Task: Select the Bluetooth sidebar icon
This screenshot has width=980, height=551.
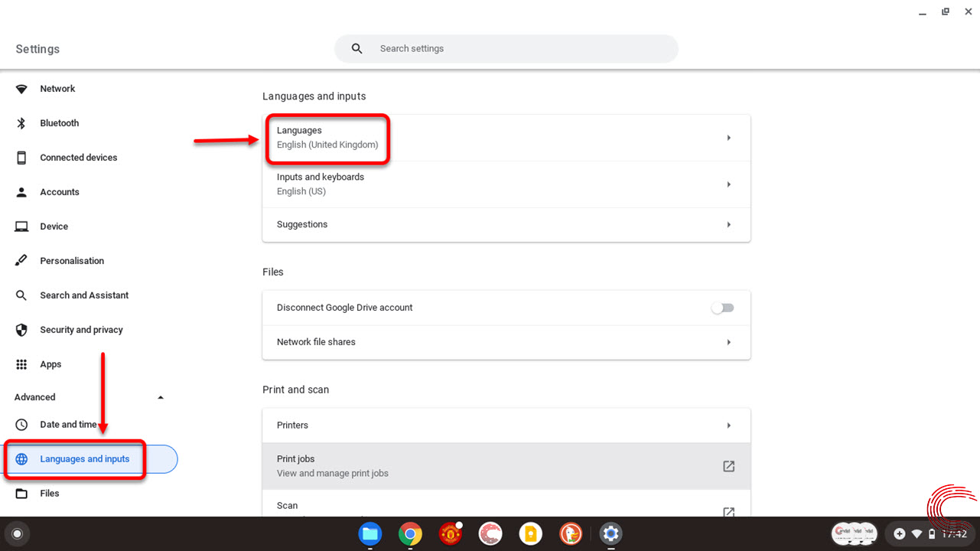Action: click(x=21, y=122)
